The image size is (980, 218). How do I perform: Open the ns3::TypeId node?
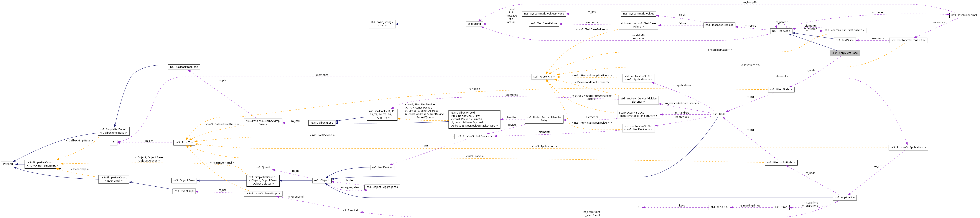coord(263,167)
